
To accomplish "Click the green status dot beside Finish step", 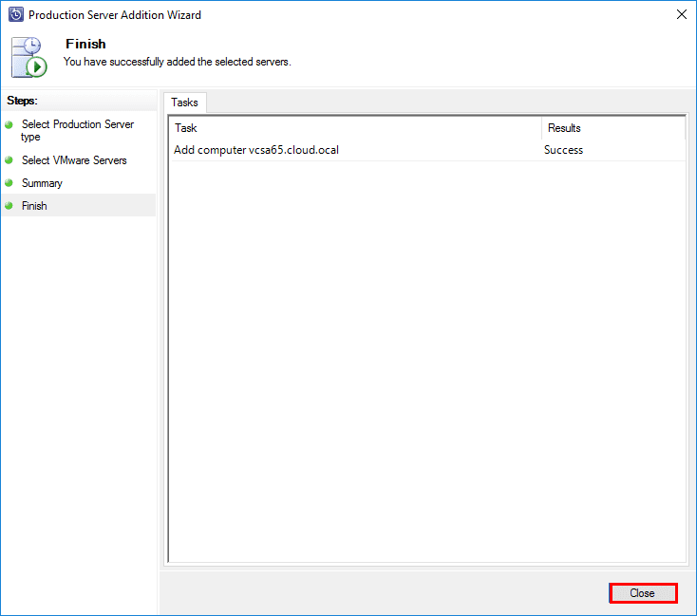I will [9, 206].
